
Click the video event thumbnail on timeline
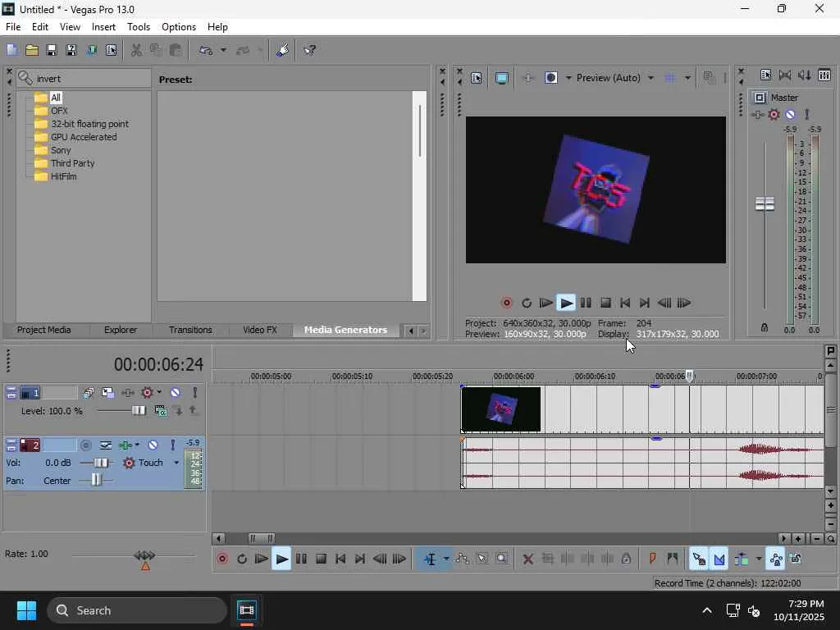(x=501, y=409)
